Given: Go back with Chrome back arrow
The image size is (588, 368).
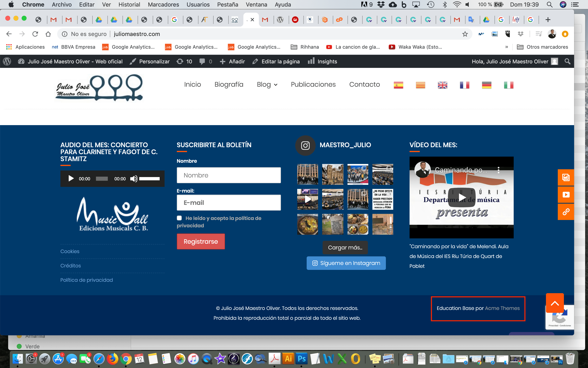Looking at the screenshot, I should click(x=9, y=34).
